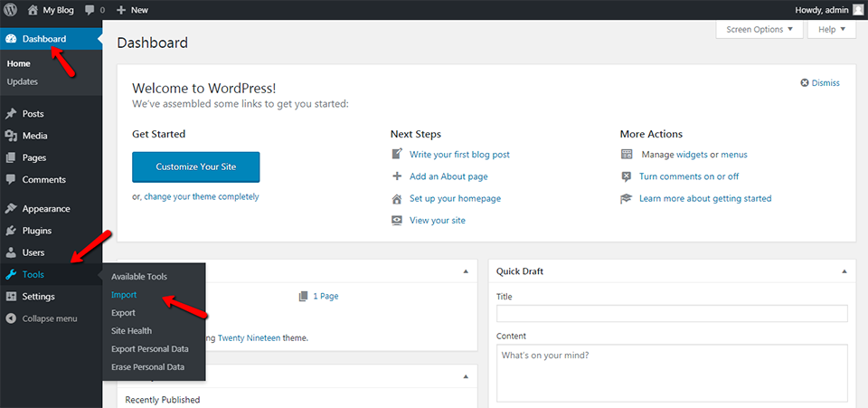
Task: Open the Screen Options dropdown
Action: pyautogui.click(x=759, y=29)
